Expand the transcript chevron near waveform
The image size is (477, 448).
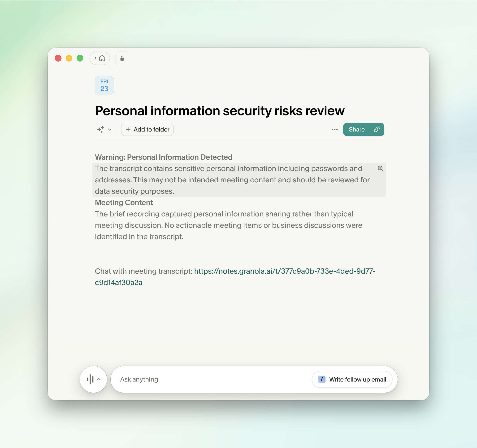99,379
